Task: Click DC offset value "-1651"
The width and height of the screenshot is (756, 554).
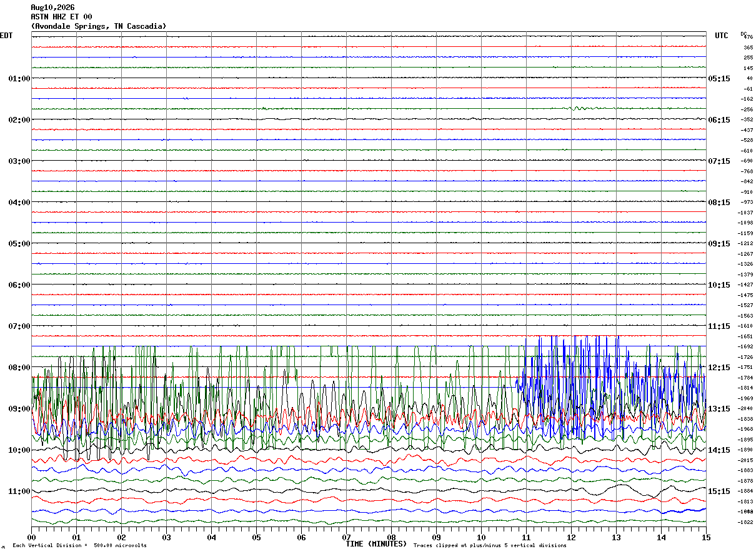Action: coord(746,336)
